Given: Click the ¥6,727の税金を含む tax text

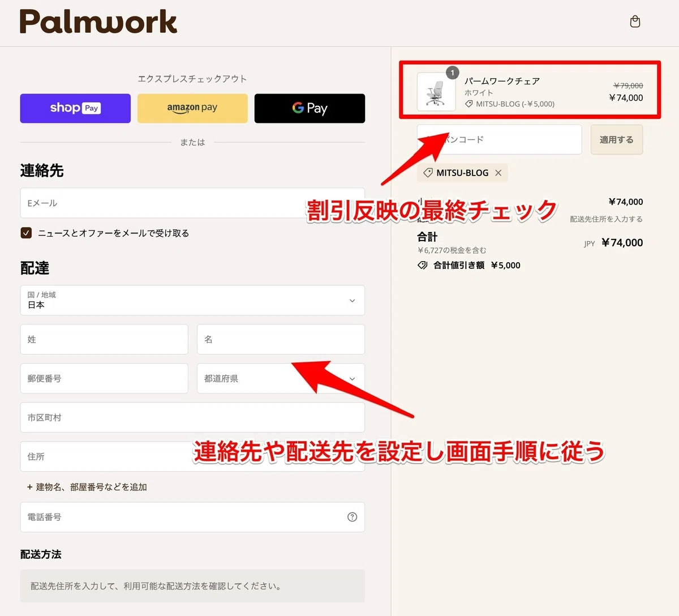Looking at the screenshot, I should (452, 250).
